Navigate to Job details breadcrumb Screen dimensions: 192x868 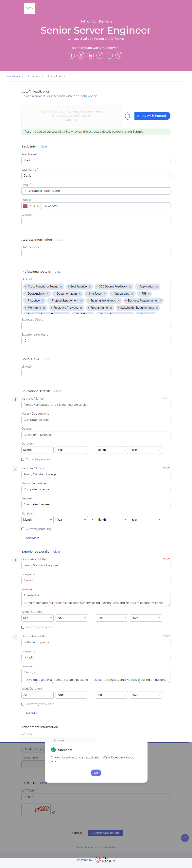pos(32,77)
